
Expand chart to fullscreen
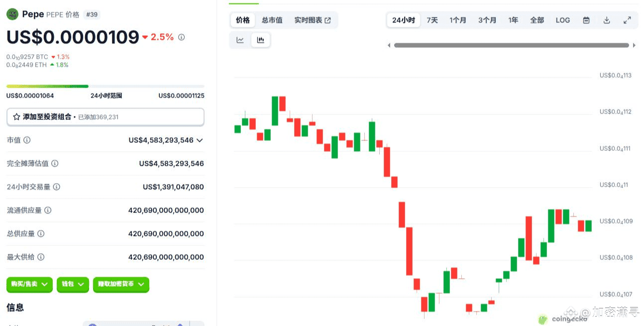click(x=627, y=20)
